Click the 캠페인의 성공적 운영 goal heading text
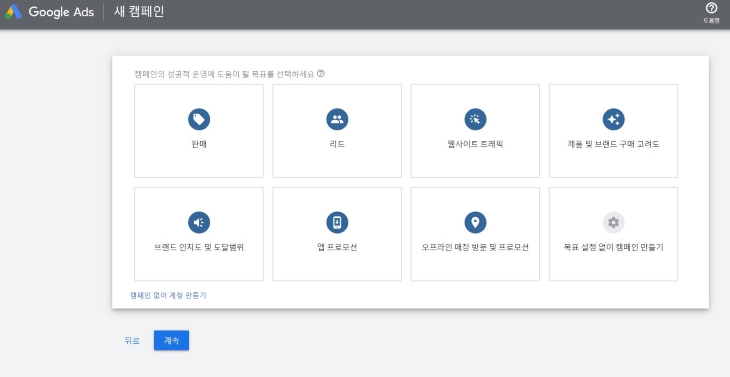The height and width of the screenshot is (377, 730). (x=223, y=74)
